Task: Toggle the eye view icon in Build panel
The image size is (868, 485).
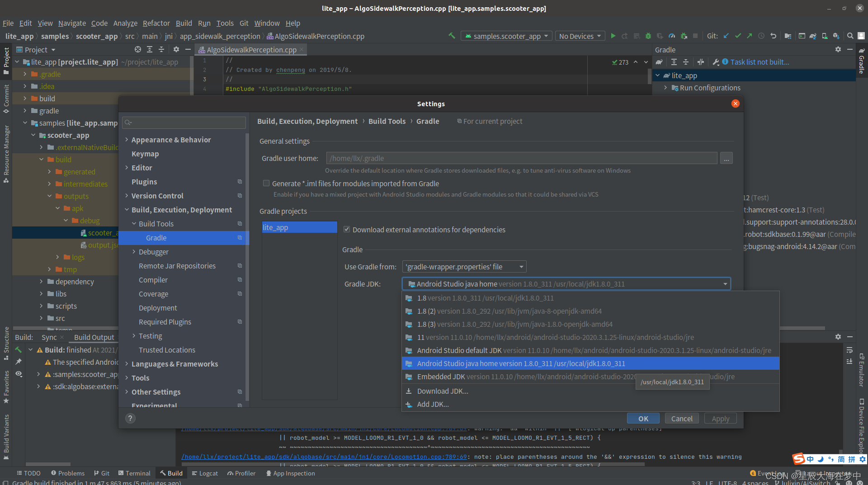Action: (19, 374)
